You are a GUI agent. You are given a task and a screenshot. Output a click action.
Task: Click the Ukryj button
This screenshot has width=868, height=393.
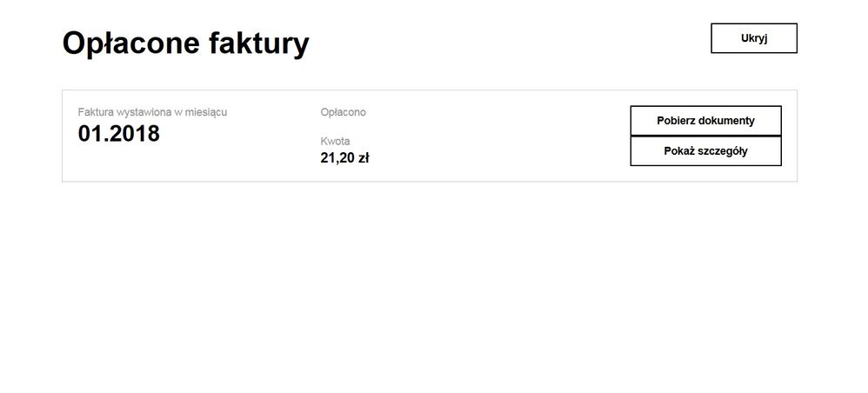753,38
